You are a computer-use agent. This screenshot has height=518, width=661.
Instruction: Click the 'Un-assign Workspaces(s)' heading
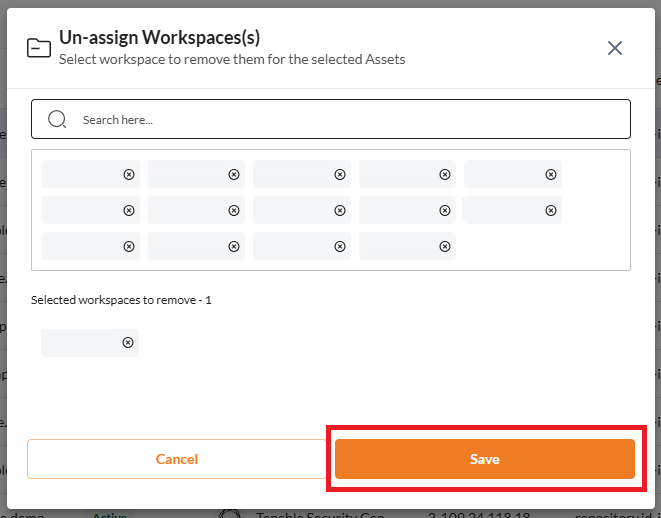pos(159,38)
